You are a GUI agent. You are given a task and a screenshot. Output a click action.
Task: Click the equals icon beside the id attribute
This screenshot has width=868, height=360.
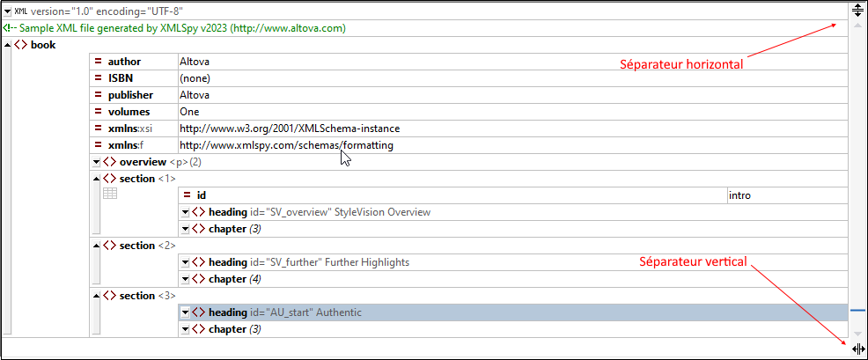click(x=188, y=195)
